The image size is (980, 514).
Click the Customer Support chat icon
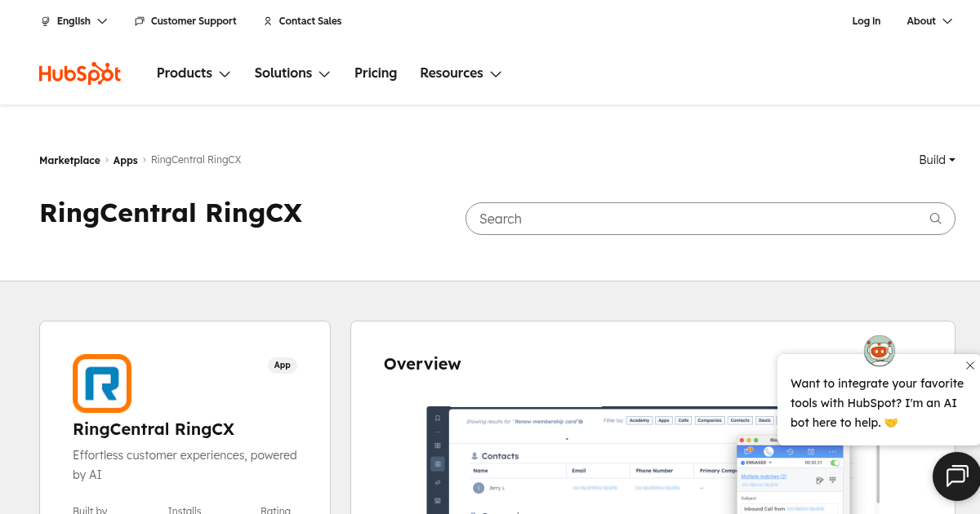[x=140, y=21]
